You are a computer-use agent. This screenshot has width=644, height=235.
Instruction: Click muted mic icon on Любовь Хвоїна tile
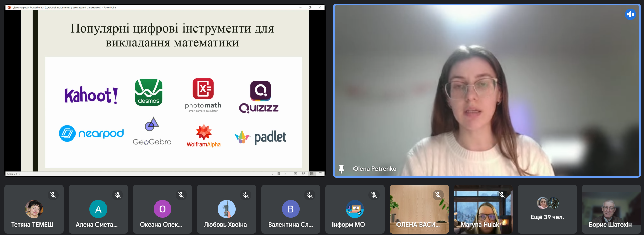(x=245, y=195)
